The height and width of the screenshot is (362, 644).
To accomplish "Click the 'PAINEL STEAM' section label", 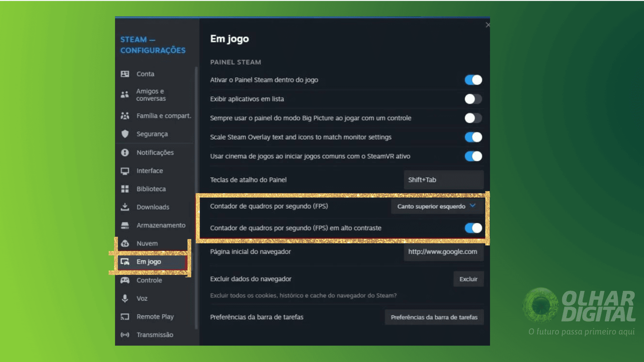I will tap(235, 62).
